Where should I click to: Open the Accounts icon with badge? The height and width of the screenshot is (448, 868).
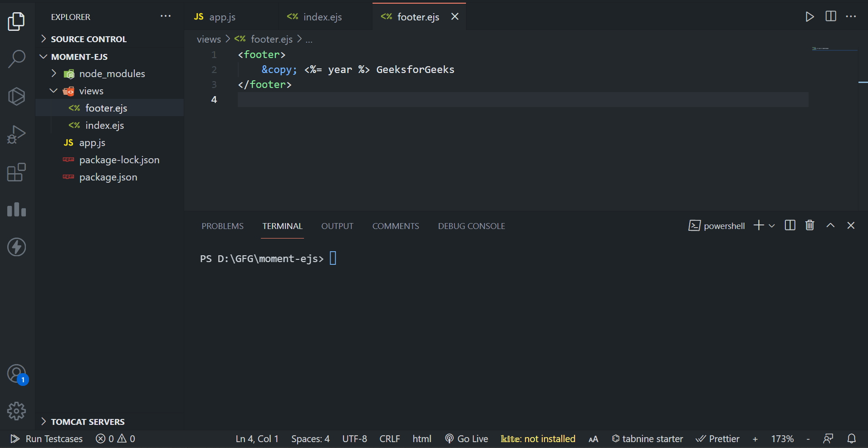click(x=17, y=374)
